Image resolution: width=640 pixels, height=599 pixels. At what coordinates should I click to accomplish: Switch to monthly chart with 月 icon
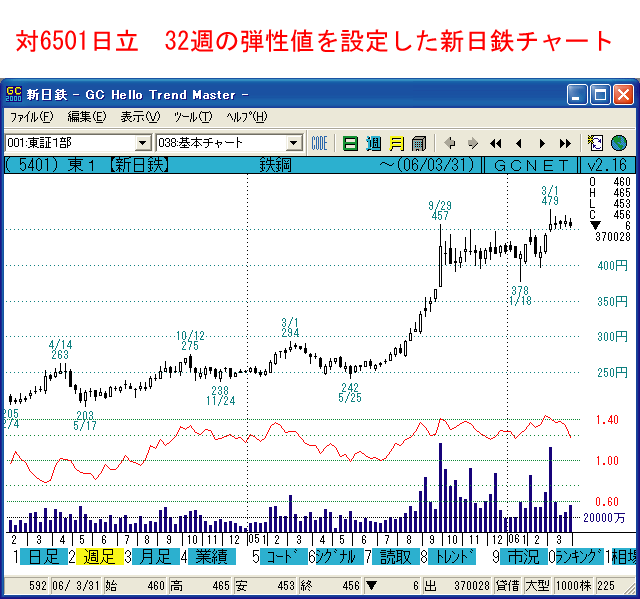click(x=397, y=143)
